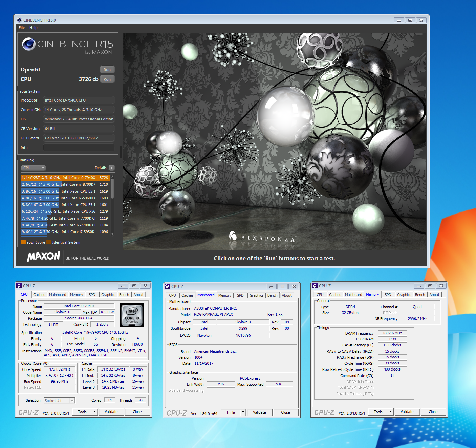Click the Processor field Intel Core i9-7940X

coord(79,100)
